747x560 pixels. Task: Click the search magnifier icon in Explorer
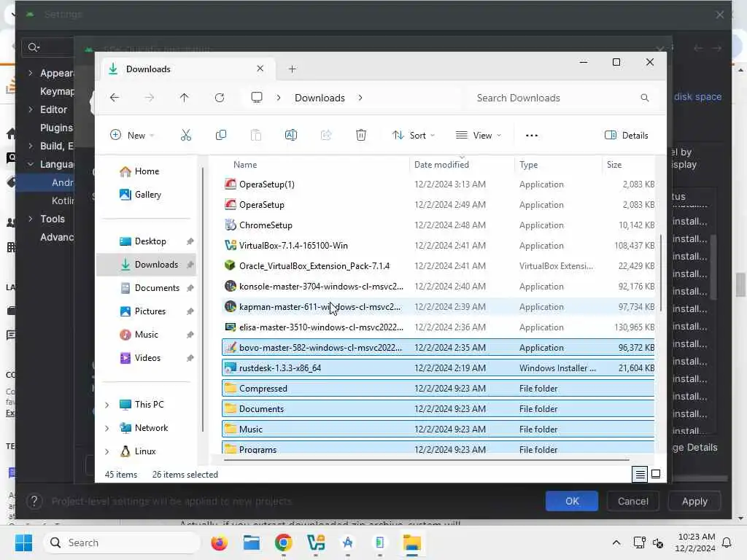pyautogui.click(x=645, y=98)
